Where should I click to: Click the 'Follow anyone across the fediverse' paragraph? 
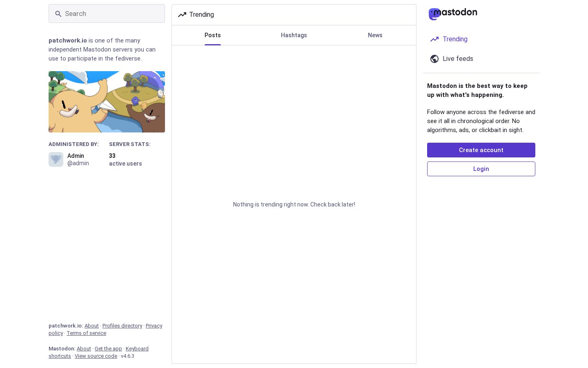point(481,121)
